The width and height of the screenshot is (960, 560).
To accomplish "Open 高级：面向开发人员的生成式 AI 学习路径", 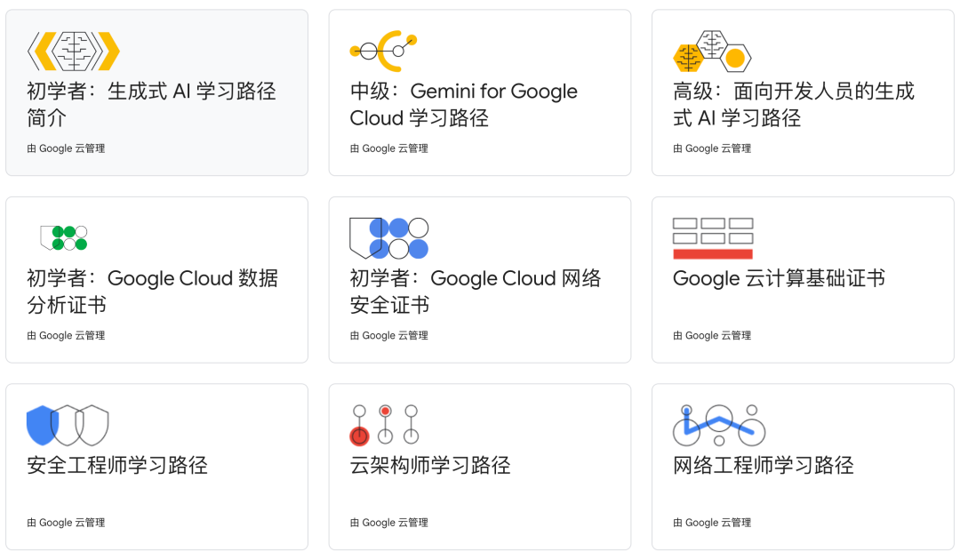I will (x=794, y=105).
